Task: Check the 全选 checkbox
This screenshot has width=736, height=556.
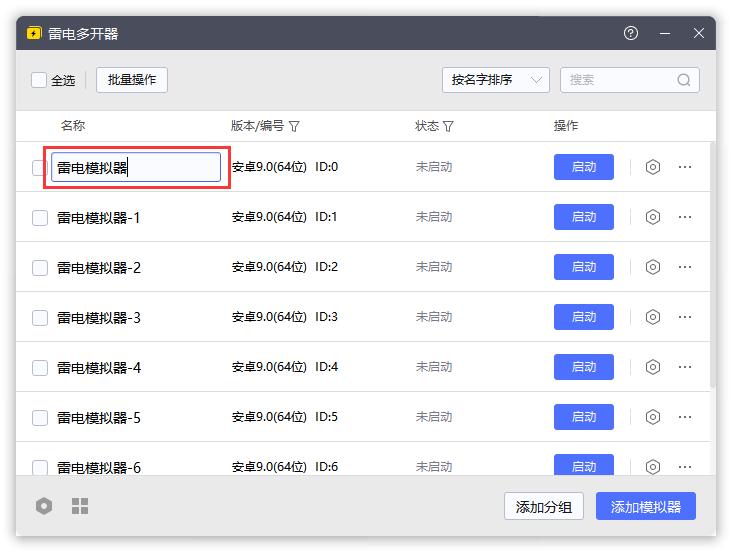Action: tap(39, 80)
